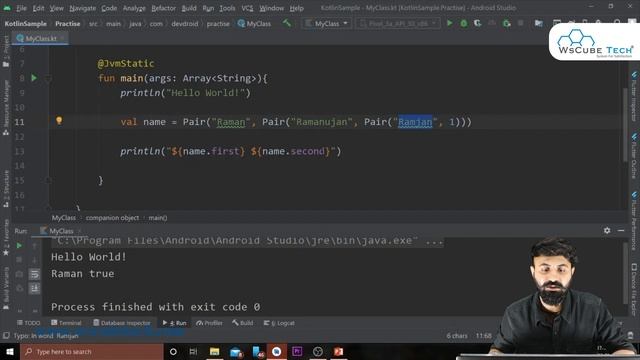640x360 pixels.
Task: Open Device File Explorer side panel
Action: pos(634,289)
